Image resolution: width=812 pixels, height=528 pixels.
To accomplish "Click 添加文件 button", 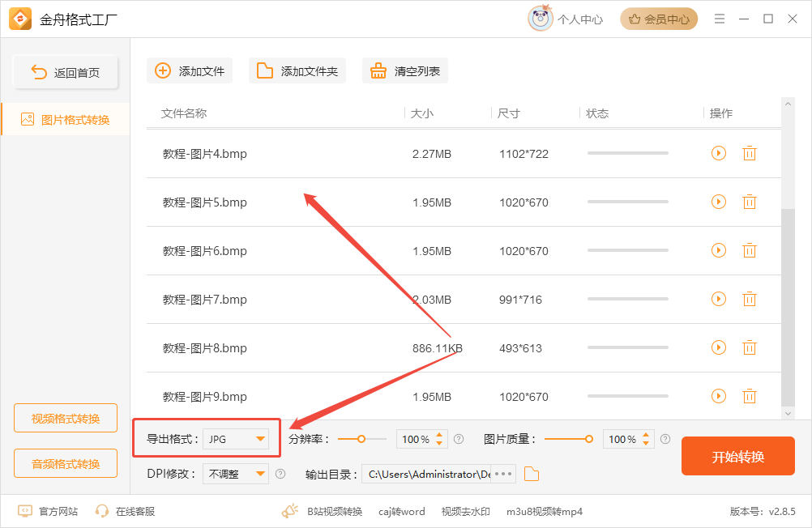I will click(190, 71).
